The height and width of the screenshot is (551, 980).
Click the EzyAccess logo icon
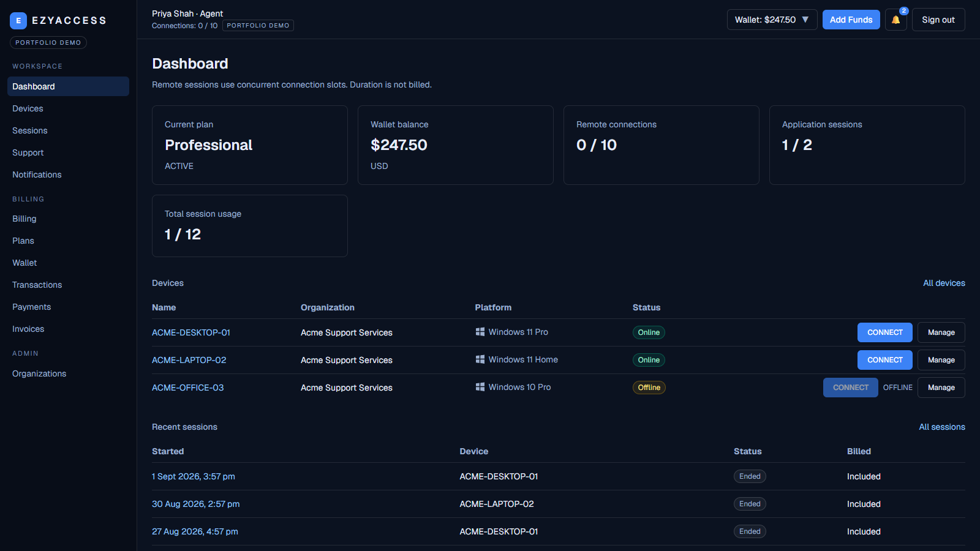click(x=18, y=21)
